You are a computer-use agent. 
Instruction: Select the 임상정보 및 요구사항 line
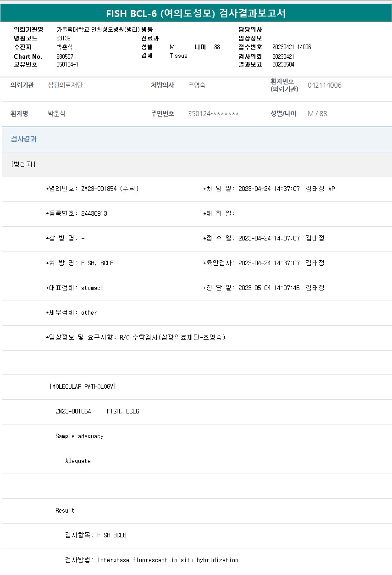click(136, 337)
